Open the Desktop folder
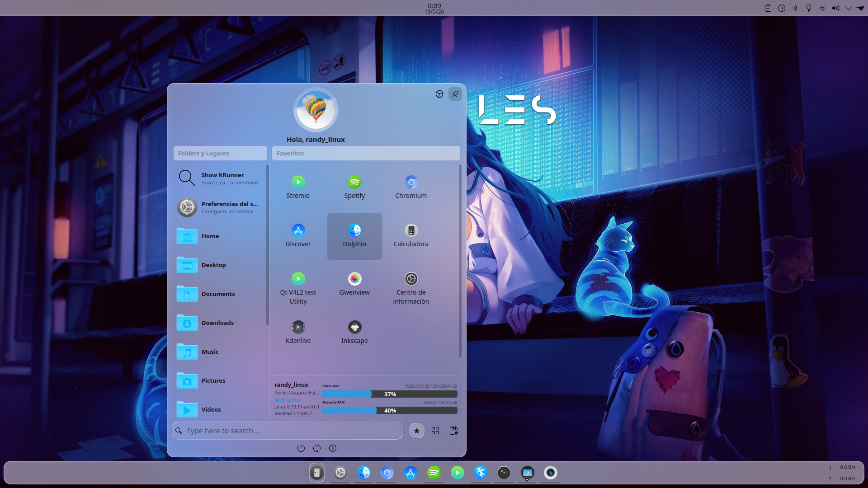 [x=220, y=265]
